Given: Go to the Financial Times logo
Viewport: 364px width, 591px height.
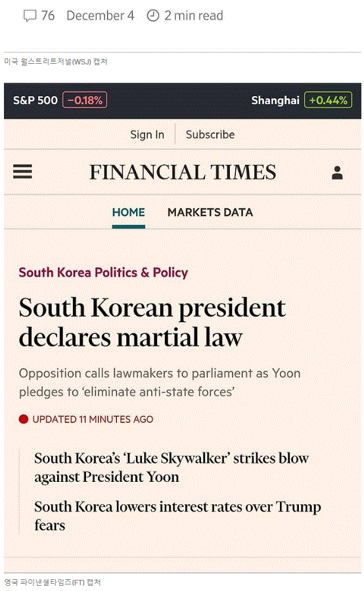Looking at the screenshot, I should tap(183, 172).
